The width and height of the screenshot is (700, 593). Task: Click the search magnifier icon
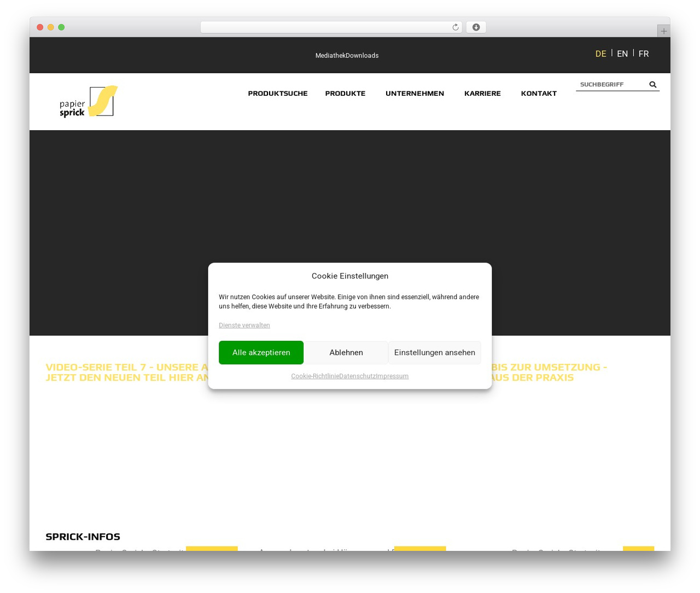[652, 84]
